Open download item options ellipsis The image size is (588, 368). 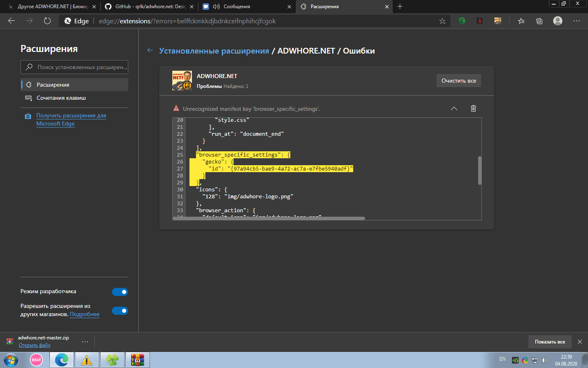click(85, 341)
